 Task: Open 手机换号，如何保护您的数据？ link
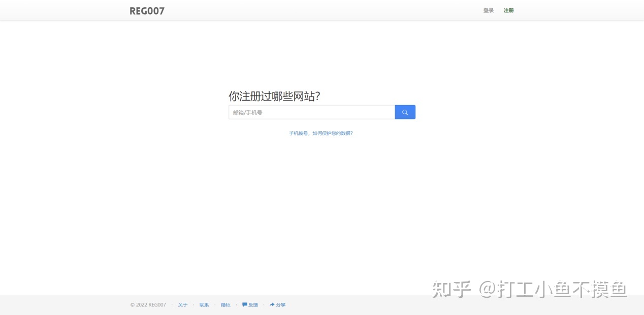click(321, 133)
